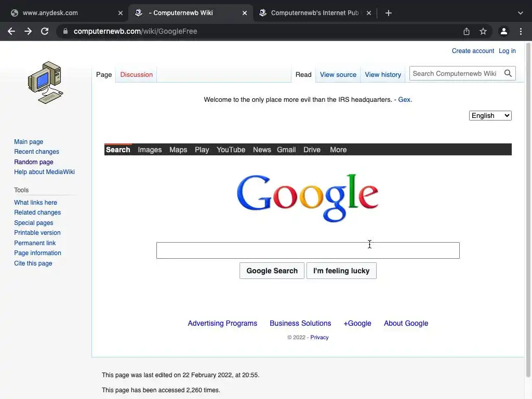This screenshot has width=532, height=399.
Task: Open the browser three-dot menu
Action: [x=521, y=31]
